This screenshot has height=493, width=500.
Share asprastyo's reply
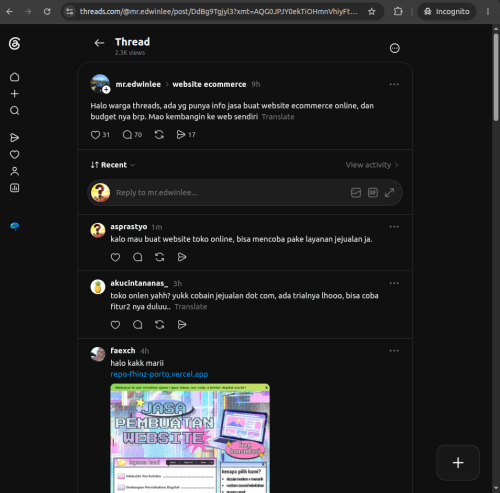click(182, 257)
